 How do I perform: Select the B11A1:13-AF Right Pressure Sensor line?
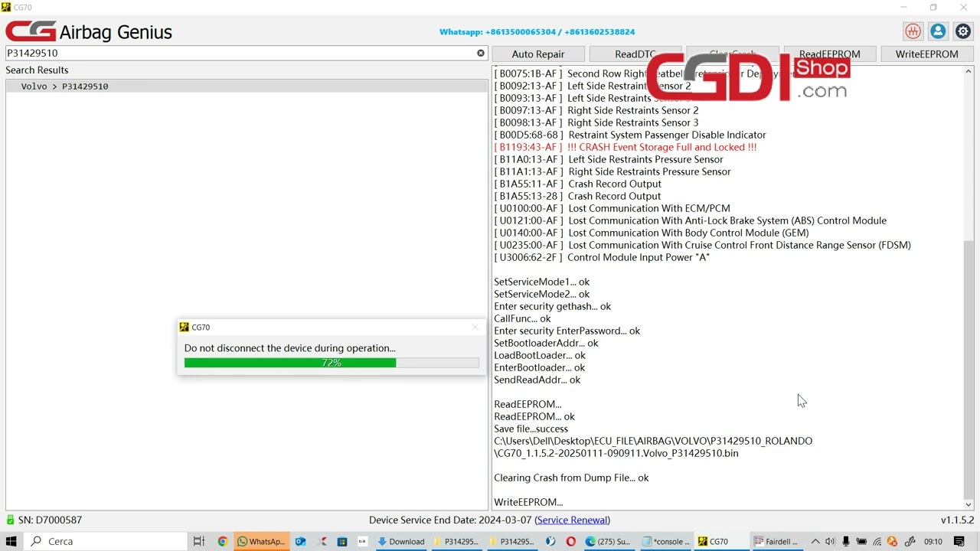click(x=612, y=171)
